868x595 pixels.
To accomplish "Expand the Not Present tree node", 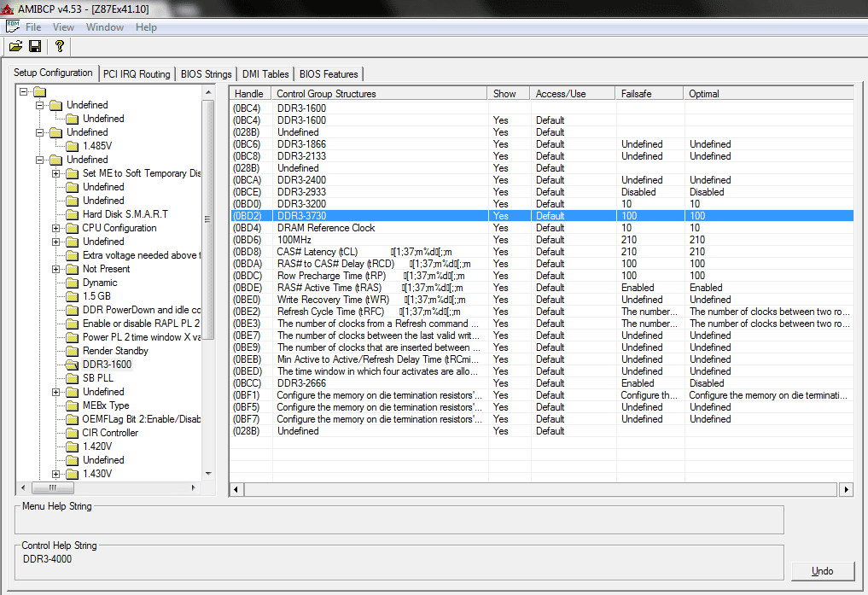I will (55, 269).
